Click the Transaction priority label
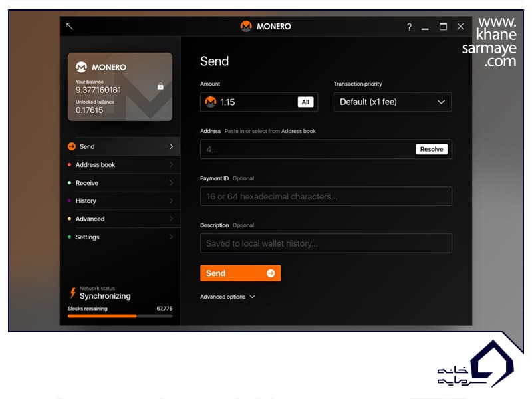The image size is (532, 399). click(358, 84)
